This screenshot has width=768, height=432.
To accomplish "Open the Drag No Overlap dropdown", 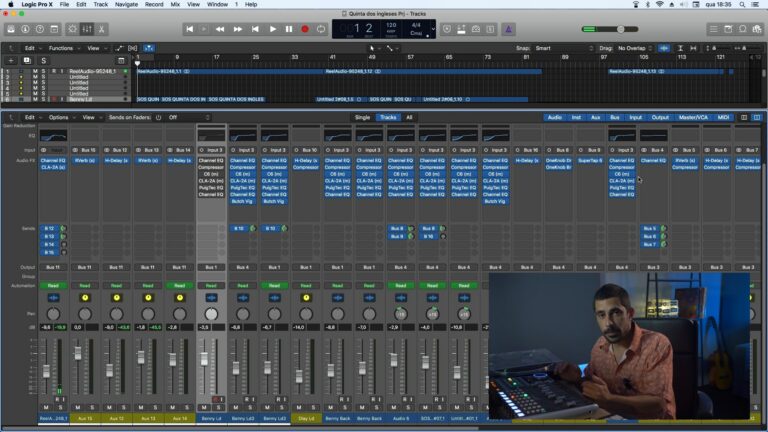I will (x=635, y=48).
